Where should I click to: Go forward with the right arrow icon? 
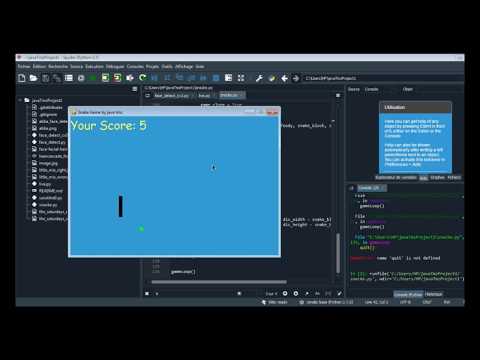pos(295,78)
